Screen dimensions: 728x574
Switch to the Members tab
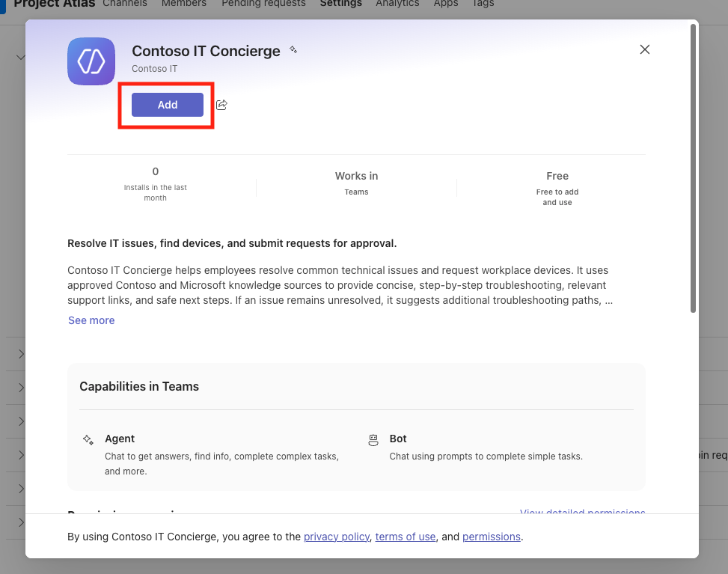(x=184, y=3)
